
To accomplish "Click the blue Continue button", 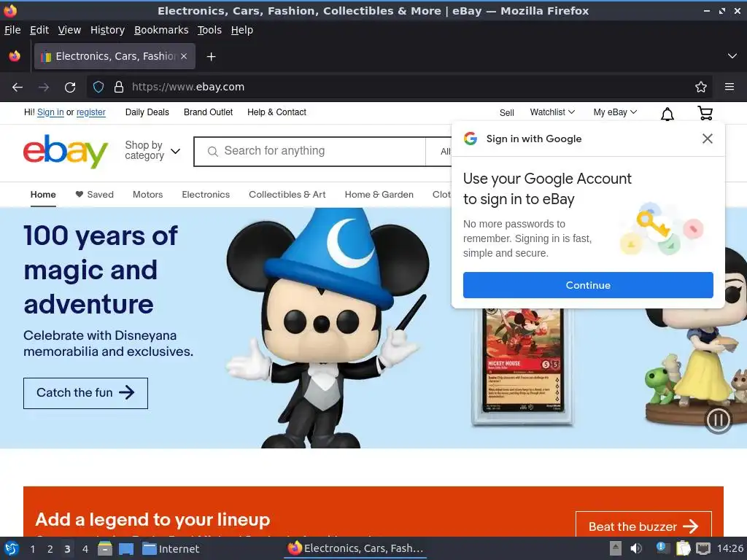I will (x=588, y=285).
